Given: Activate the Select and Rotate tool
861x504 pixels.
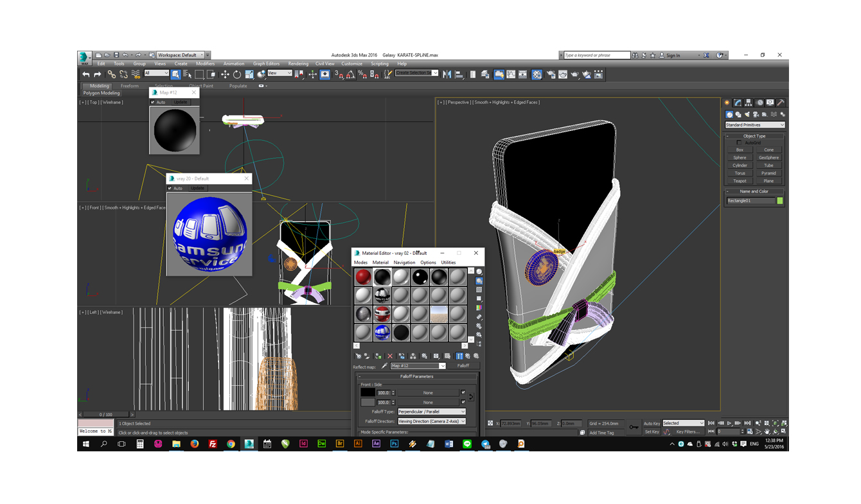Looking at the screenshot, I should click(x=237, y=74).
